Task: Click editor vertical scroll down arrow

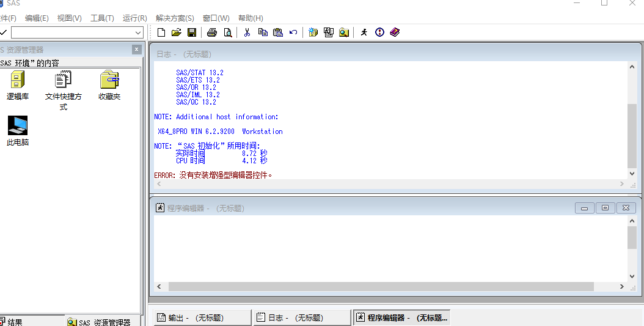Action: point(632,276)
